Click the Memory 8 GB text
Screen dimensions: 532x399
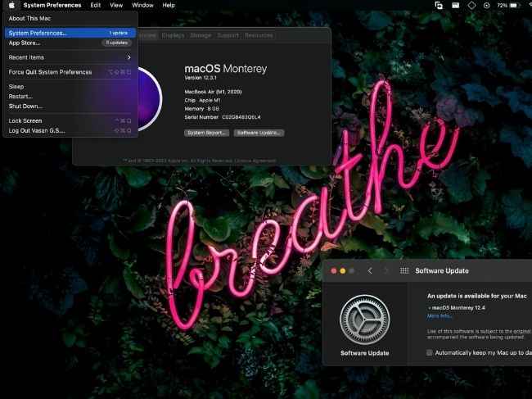pyautogui.click(x=201, y=109)
